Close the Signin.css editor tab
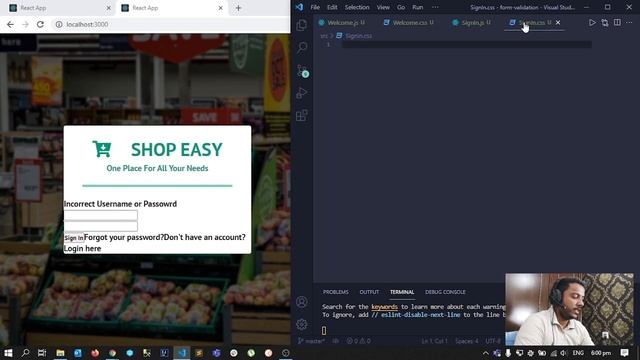This screenshot has width=640, height=360. point(558,23)
